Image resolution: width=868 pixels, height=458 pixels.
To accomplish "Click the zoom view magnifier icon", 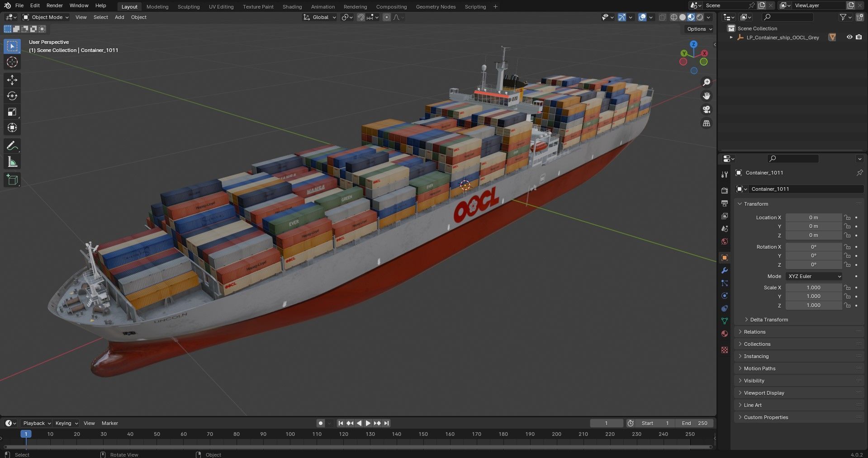I will point(707,82).
